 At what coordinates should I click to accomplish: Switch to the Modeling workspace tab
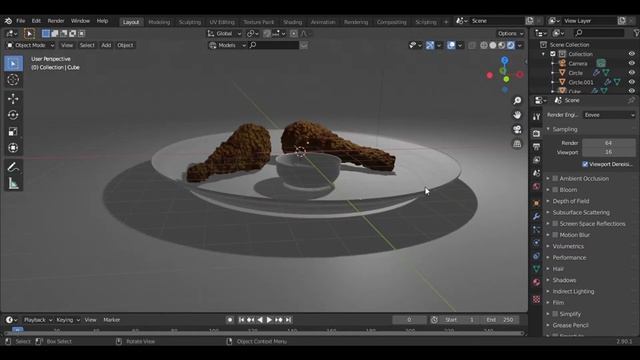pyautogui.click(x=159, y=22)
